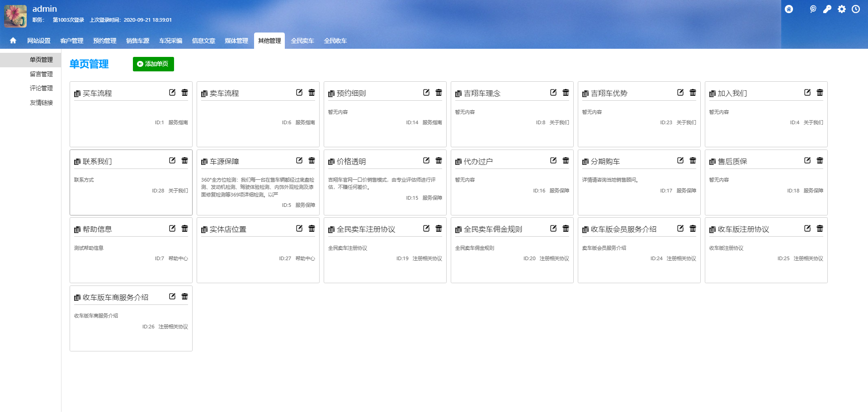Click the clock icon in the header
Screen dimensions: 868x416
[x=856, y=9]
